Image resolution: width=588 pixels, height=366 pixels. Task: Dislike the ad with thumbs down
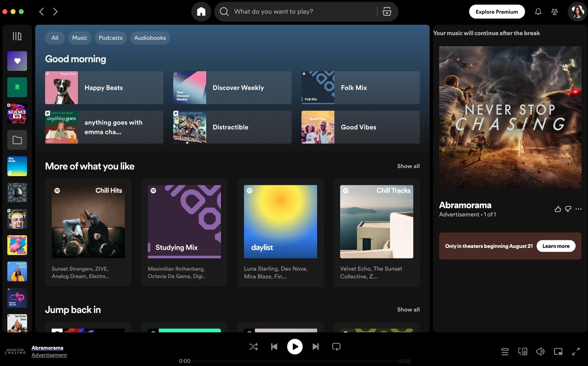(568, 209)
